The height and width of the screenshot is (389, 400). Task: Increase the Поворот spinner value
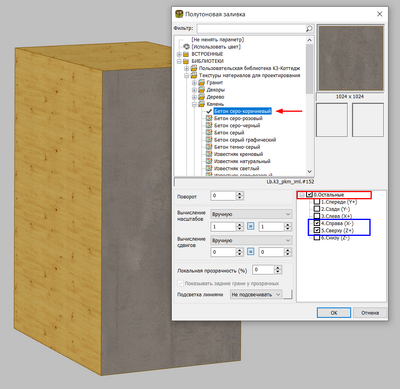click(240, 194)
